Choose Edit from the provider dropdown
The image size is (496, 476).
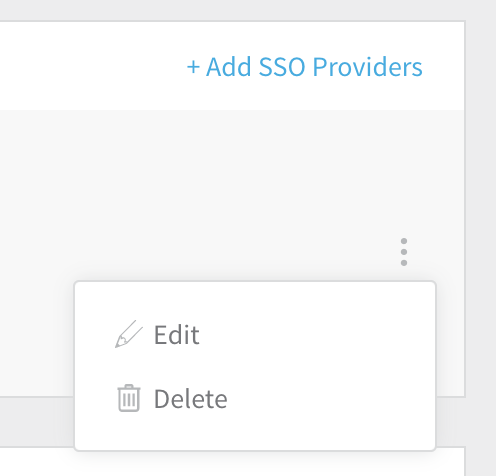pyautogui.click(x=255, y=334)
